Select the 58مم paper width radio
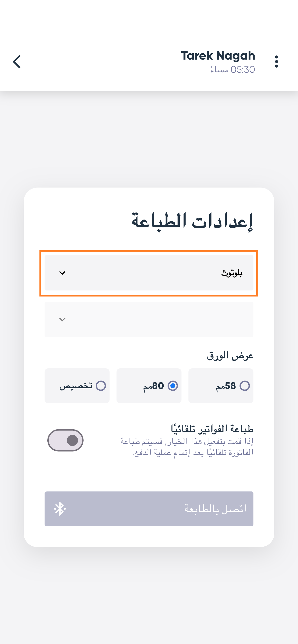298x644 pixels. pyautogui.click(x=244, y=386)
